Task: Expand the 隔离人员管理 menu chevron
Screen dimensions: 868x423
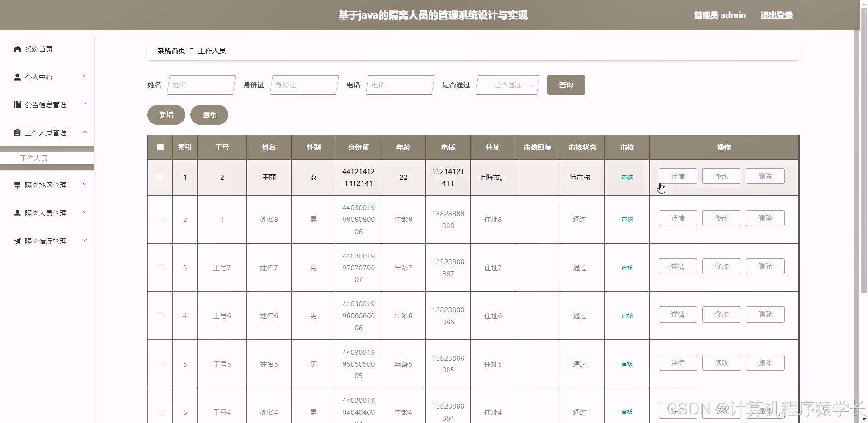Action: pyautogui.click(x=85, y=212)
